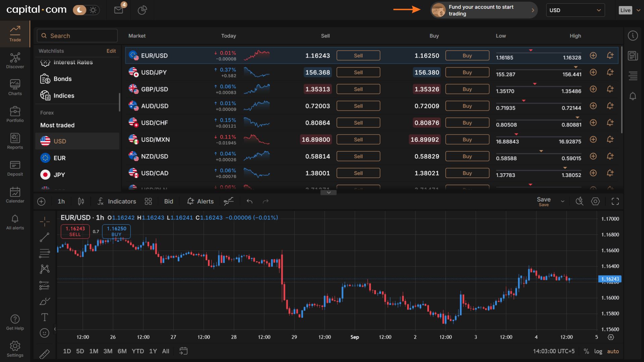The image size is (644, 362).
Task: Select EUR in the Forex list
Action: (77, 158)
